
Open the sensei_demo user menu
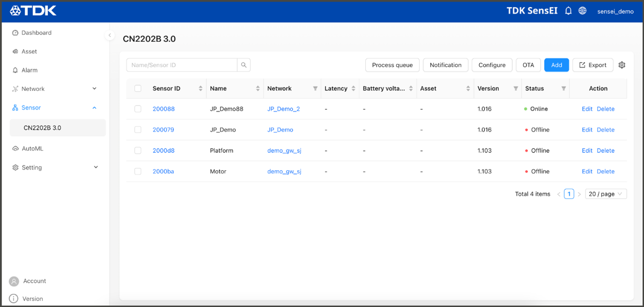pyautogui.click(x=615, y=11)
